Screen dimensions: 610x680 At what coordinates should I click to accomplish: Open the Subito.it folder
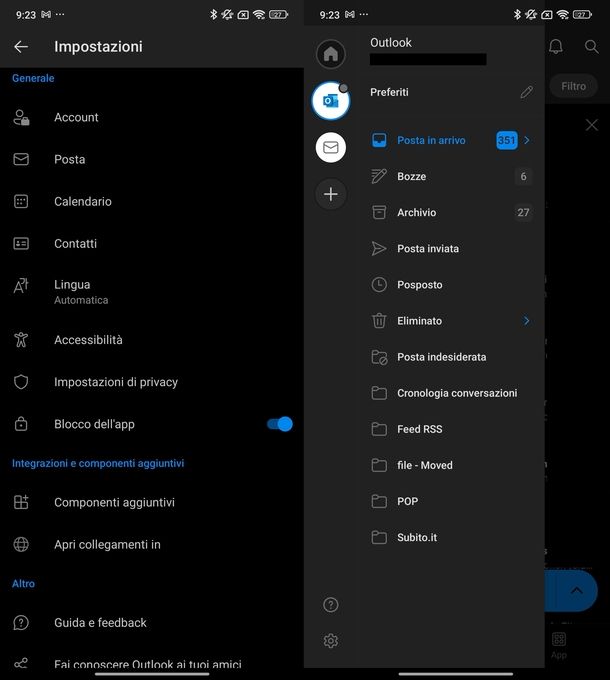tap(451, 537)
